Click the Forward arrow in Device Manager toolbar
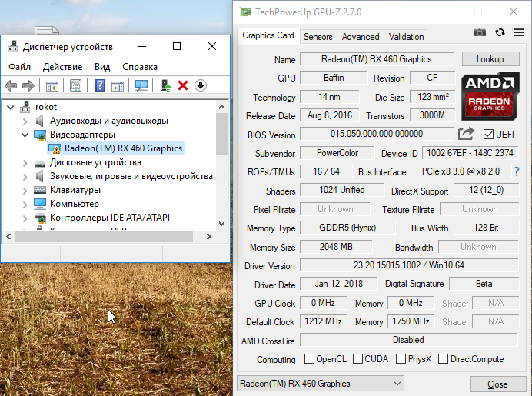Image resolution: width=532 pixels, height=396 pixels. click(x=28, y=85)
